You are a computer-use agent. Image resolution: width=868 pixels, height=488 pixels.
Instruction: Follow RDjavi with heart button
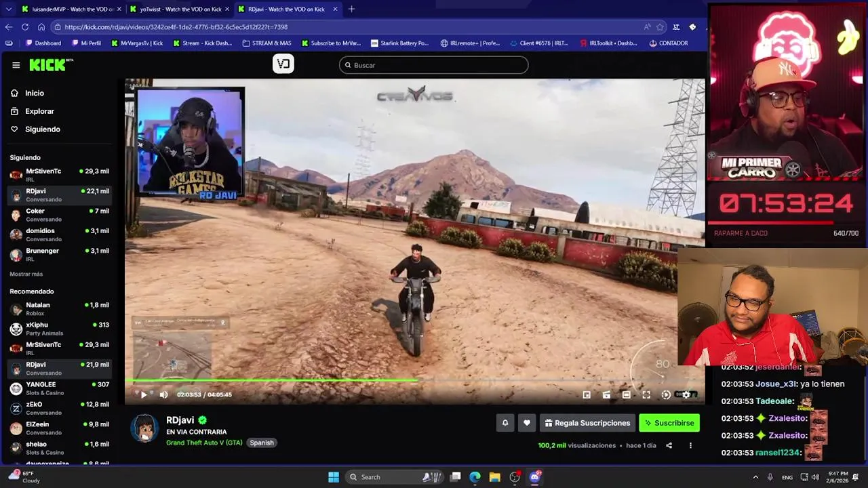527,423
